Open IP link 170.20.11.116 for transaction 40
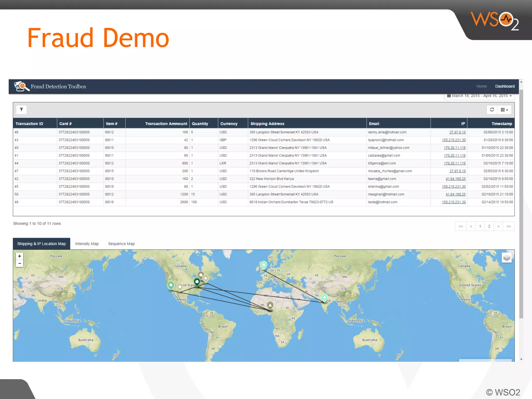Screen dimensions: 532x399 [x=455, y=148]
